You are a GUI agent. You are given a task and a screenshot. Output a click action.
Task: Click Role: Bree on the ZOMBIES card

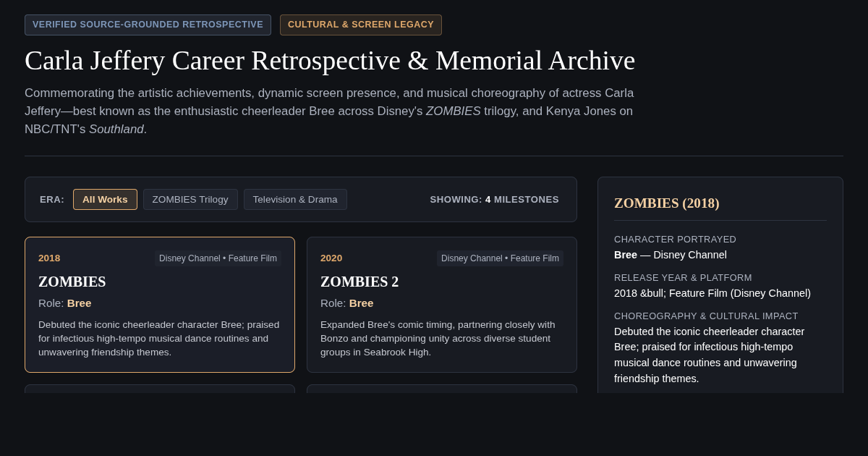pyautogui.click(x=65, y=303)
